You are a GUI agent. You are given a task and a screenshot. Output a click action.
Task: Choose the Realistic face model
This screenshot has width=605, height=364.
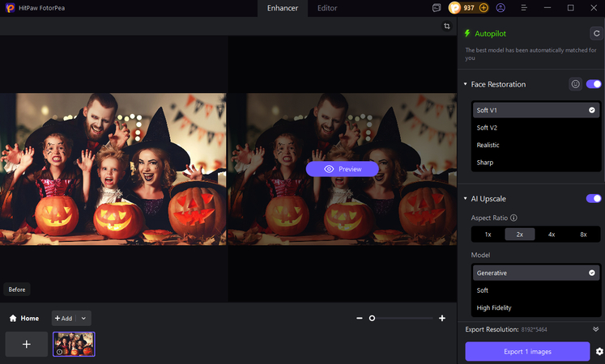[536, 145]
